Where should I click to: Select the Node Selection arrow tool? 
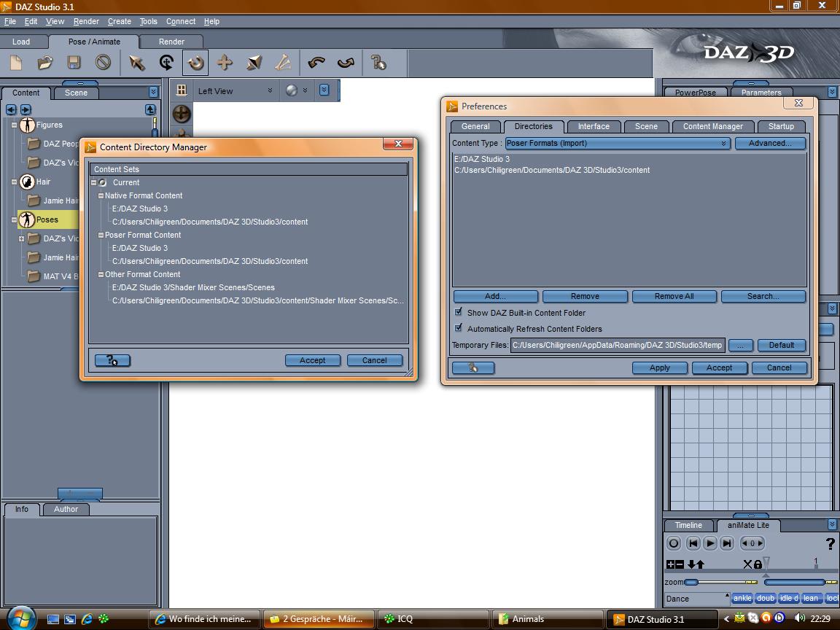(x=136, y=63)
